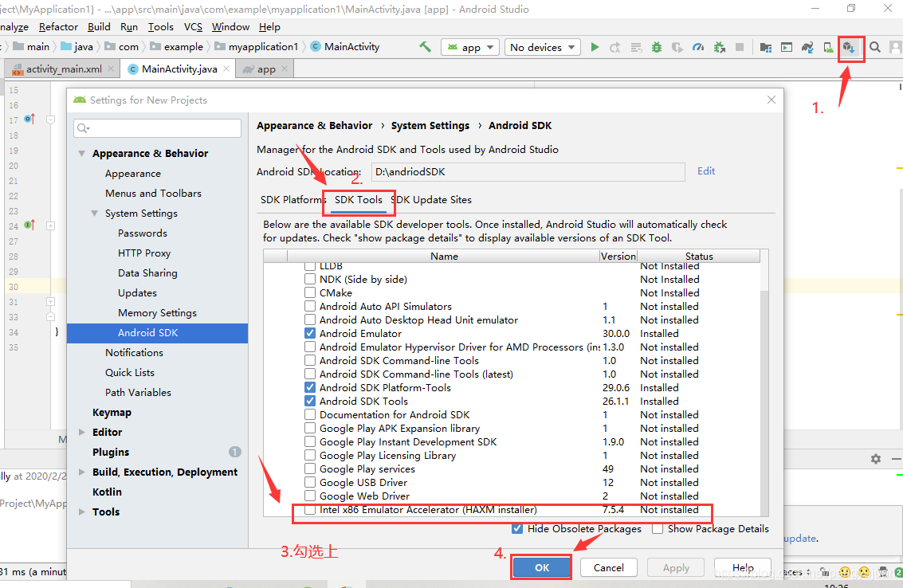Toggle Hide Obsolete Packages checkbox
Image resolution: width=903 pixels, height=588 pixels.
(x=517, y=529)
